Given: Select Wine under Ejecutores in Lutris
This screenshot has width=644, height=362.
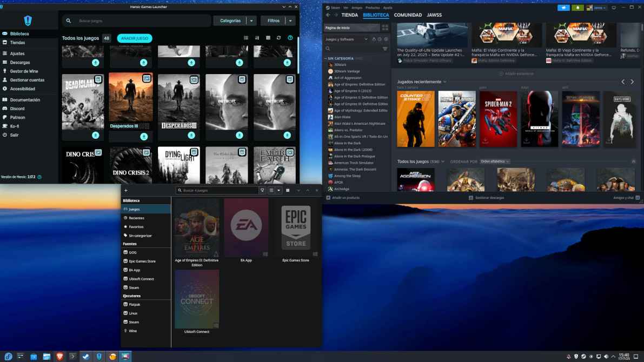Looking at the screenshot, I should pos(146,331).
